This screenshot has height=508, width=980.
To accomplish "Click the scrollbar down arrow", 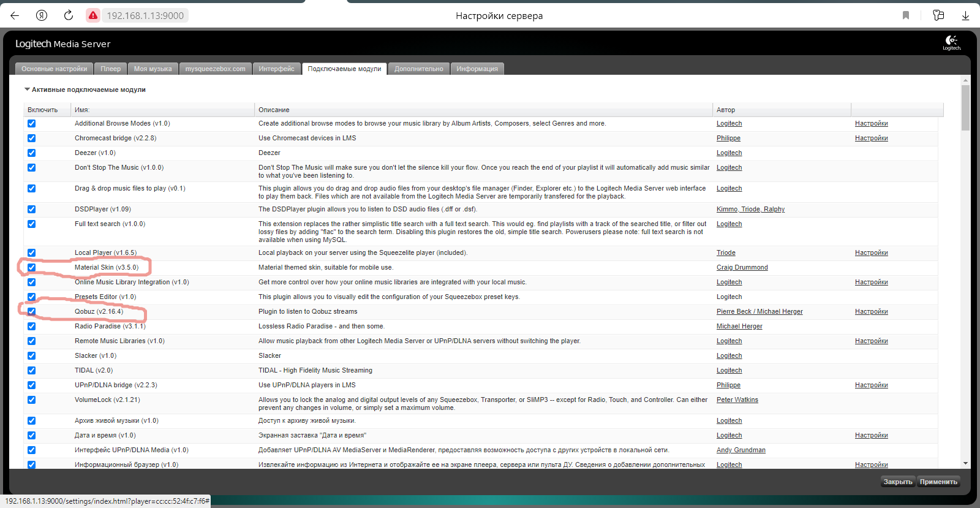I will (x=965, y=464).
